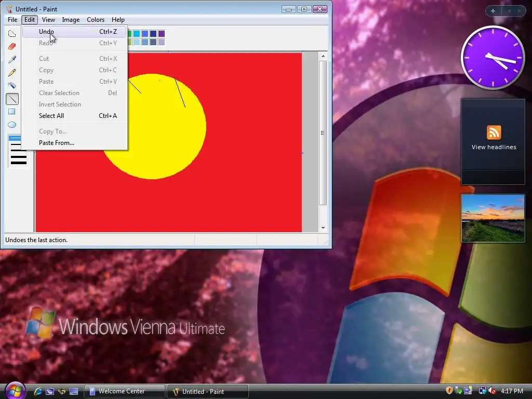Select the Ellipse shape tool
The height and width of the screenshot is (399, 532).
point(12,125)
